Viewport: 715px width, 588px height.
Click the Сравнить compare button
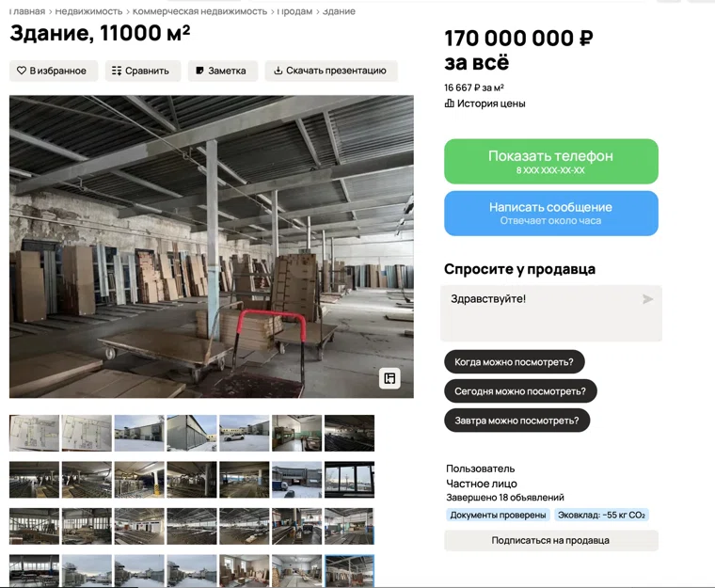[x=143, y=71]
